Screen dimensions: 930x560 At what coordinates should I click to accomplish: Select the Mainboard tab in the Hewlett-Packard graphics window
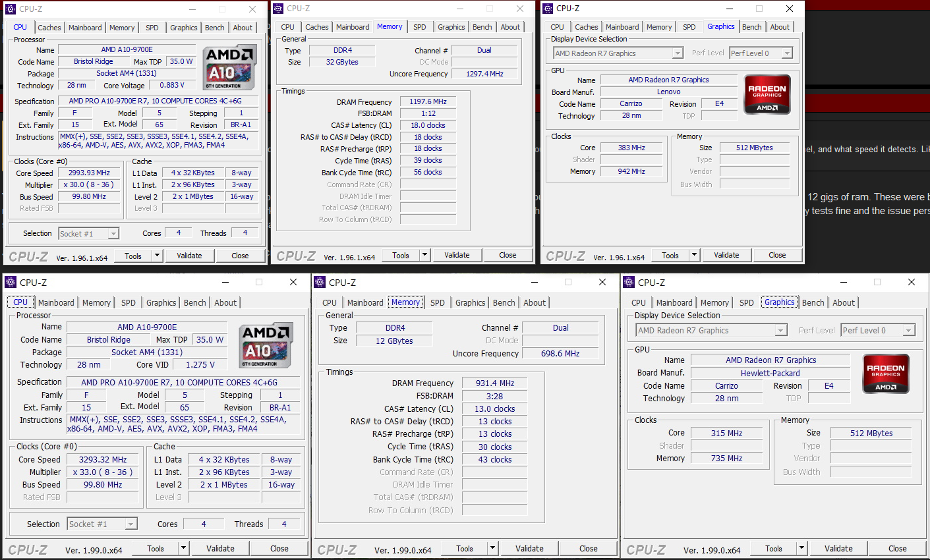pos(674,303)
